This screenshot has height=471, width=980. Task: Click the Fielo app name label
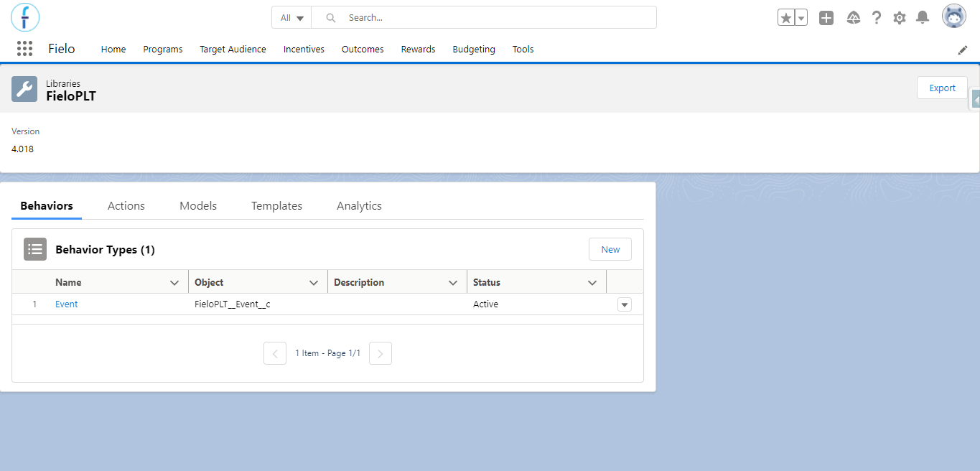pyautogui.click(x=62, y=49)
